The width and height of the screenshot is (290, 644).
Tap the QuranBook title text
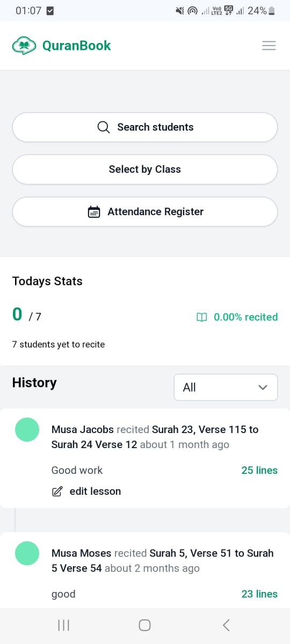[76, 46]
